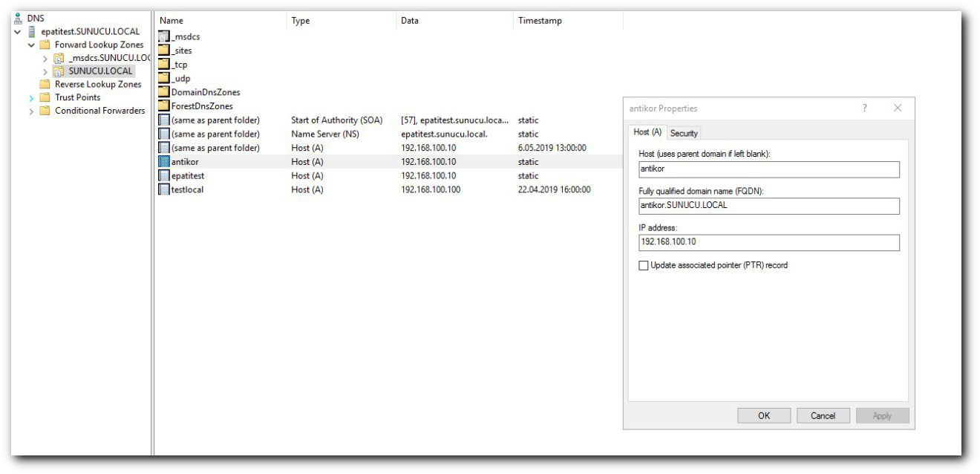Sort records by the Type column header
Viewport: 980px width, 474px height.
(x=342, y=21)
